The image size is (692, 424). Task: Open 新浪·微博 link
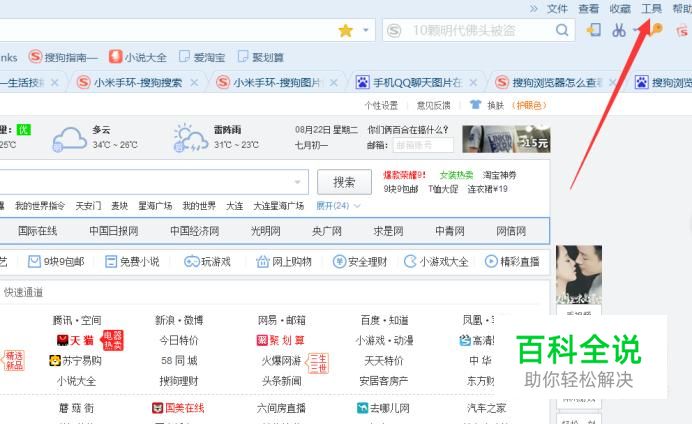179,320
